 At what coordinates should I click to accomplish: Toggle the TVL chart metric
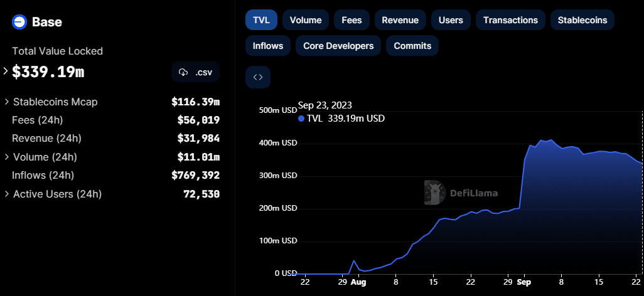tap(260, 20)
